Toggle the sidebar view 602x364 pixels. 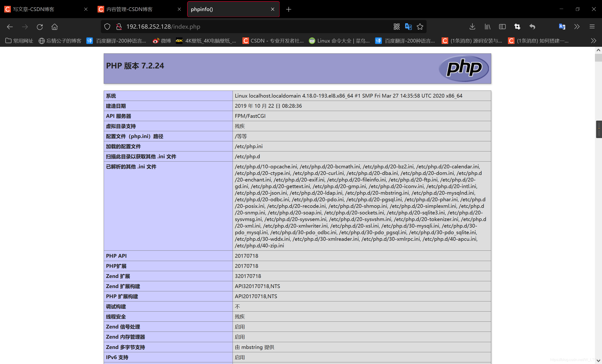[x=502, y=27]
